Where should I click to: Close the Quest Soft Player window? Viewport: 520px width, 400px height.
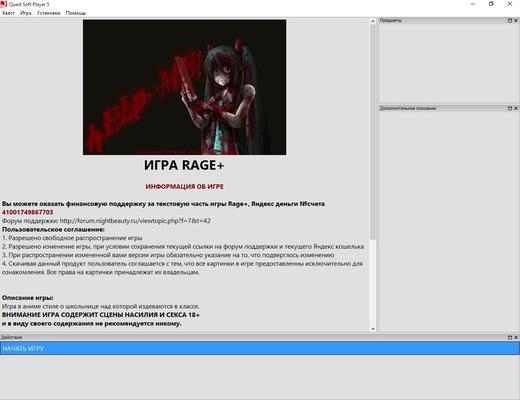pos(510,4)
